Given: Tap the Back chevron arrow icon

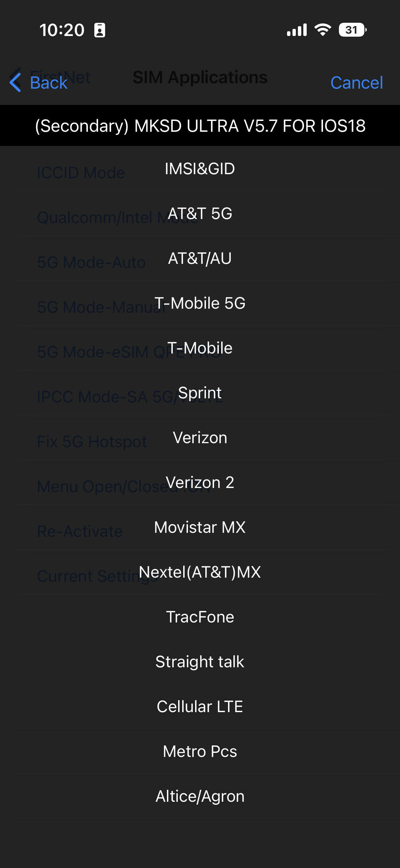Looking at the screenshot, I should tap(16, 83).
